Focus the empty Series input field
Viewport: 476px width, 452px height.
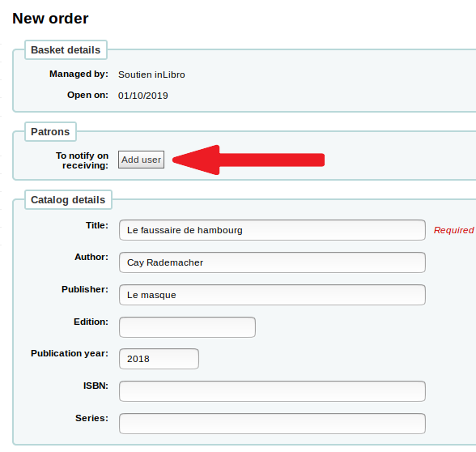(x=272, y=424)
